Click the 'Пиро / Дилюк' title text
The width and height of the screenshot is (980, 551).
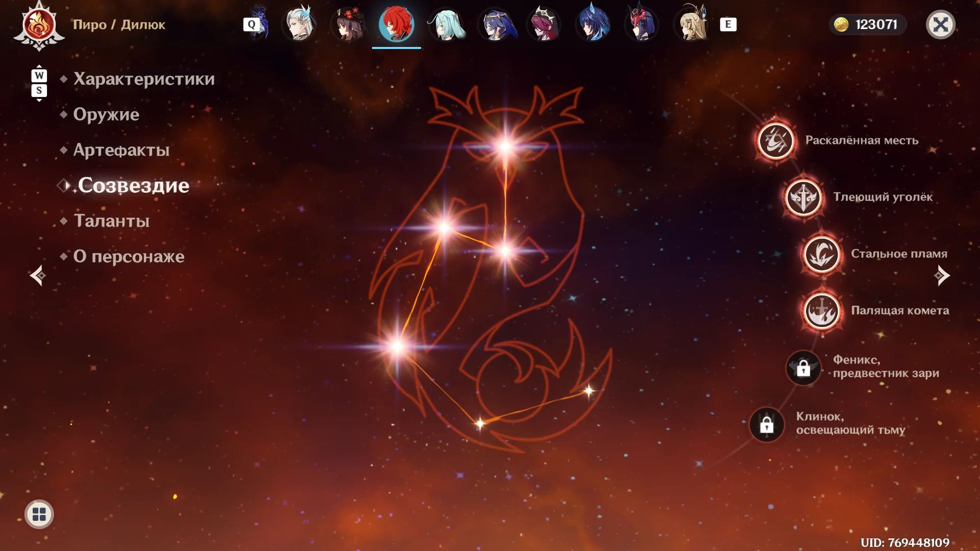pos(119,24)
